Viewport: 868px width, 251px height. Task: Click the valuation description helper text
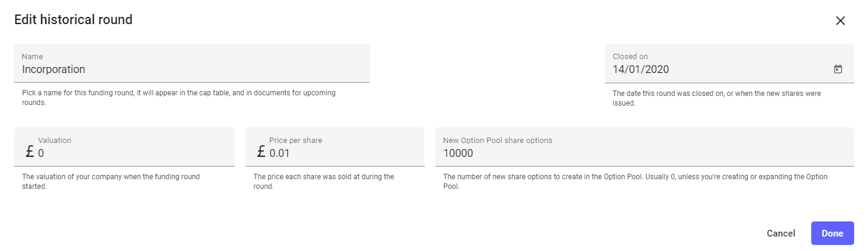click(111, 182)
